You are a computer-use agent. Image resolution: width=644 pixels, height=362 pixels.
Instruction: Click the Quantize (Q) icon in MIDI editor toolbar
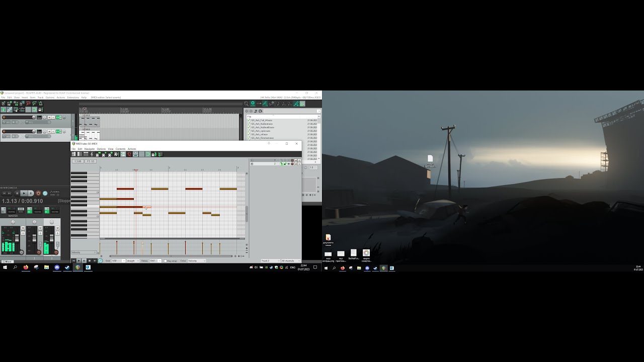coord(129,154)
